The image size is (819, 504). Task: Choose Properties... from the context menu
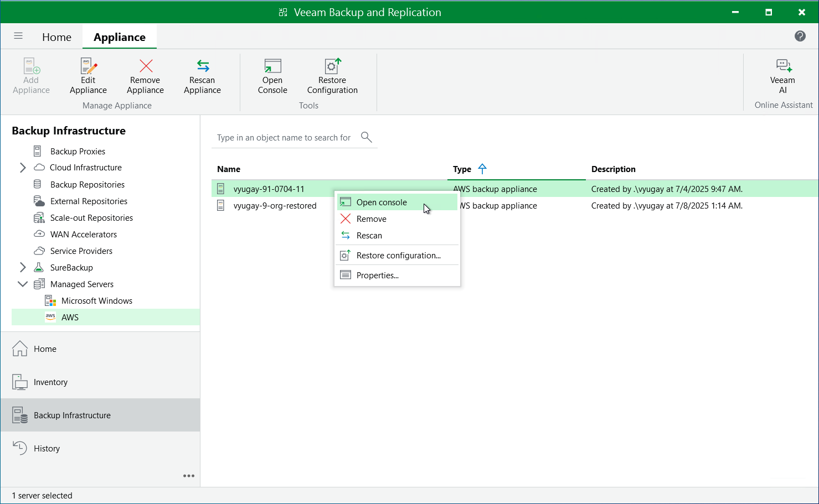[x=377, y=276]
